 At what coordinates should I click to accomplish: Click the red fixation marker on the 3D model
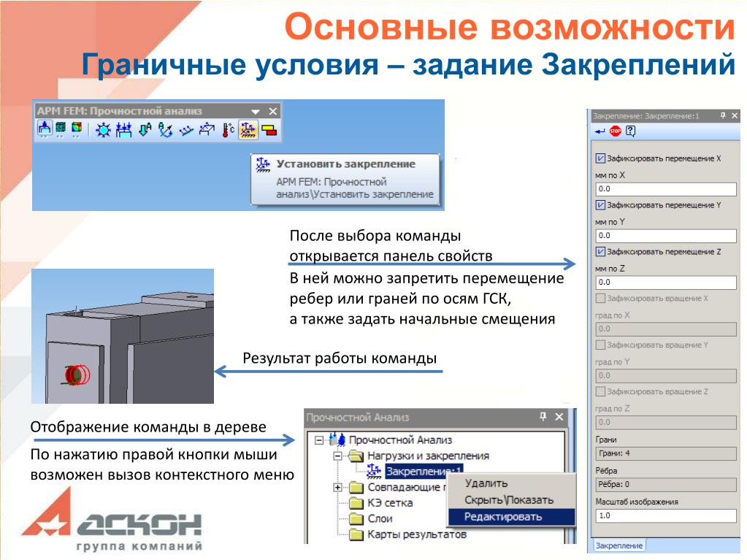click(77, 375)
